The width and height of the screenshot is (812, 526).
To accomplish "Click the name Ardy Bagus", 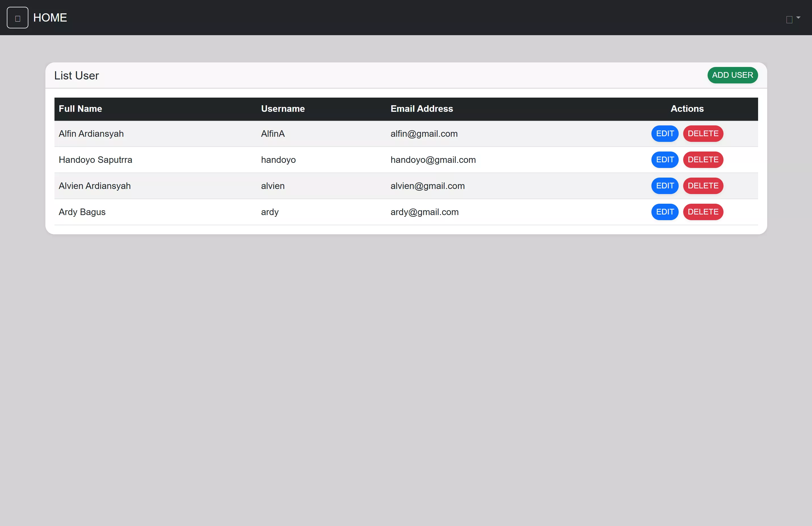I will 82,212.
